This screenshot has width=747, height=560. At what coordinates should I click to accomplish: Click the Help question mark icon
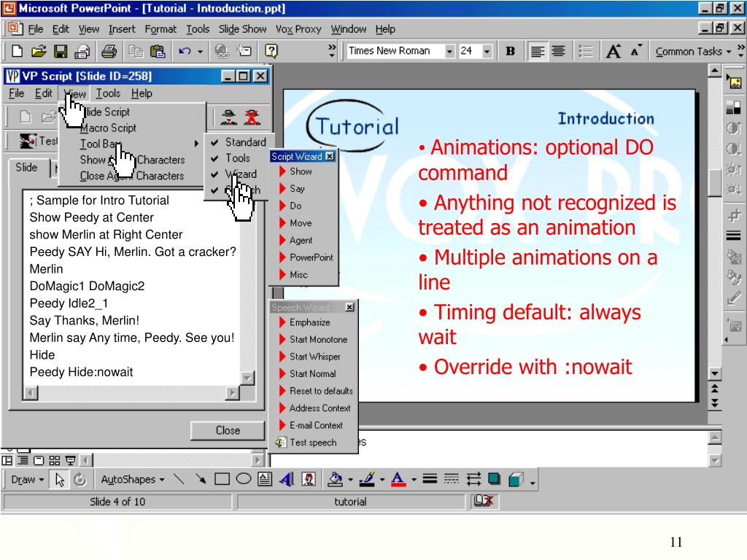[271, 51]
